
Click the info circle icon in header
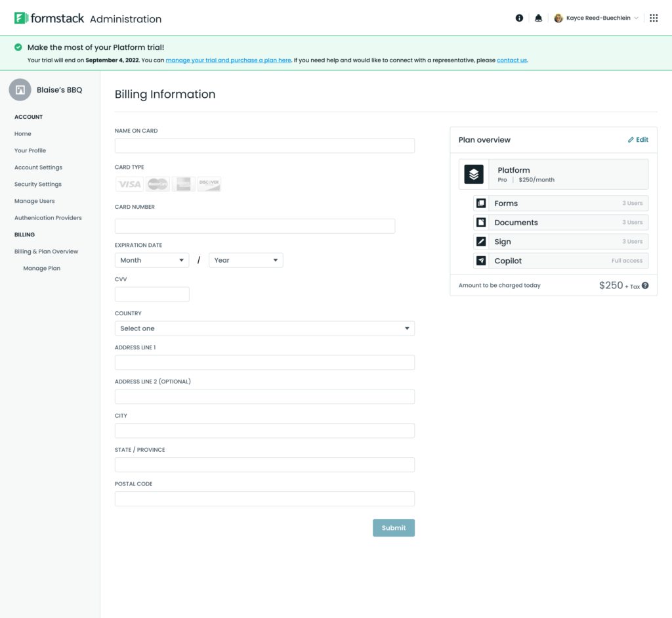pyautogui.click(x=519, y=18)
